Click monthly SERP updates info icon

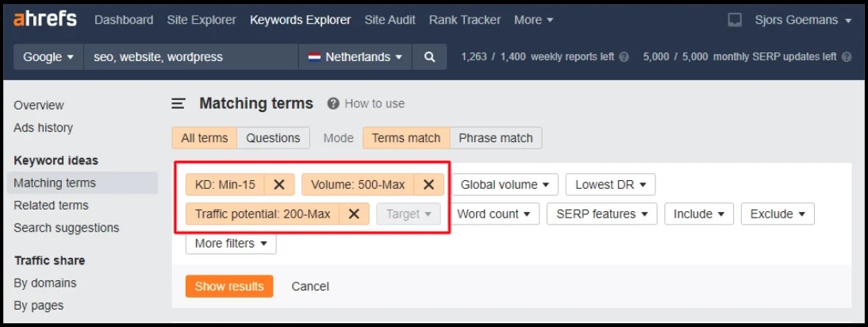pos(846,57)
